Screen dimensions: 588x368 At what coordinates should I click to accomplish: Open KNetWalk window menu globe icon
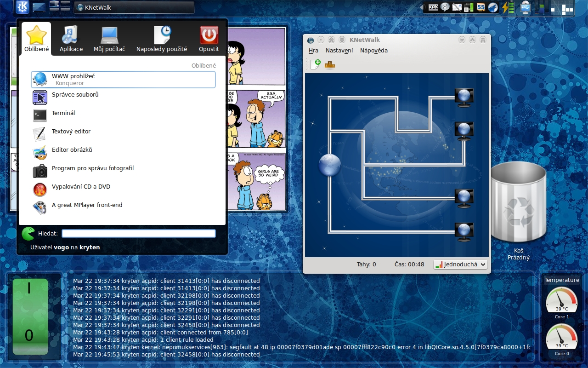[x=311, y=40]
